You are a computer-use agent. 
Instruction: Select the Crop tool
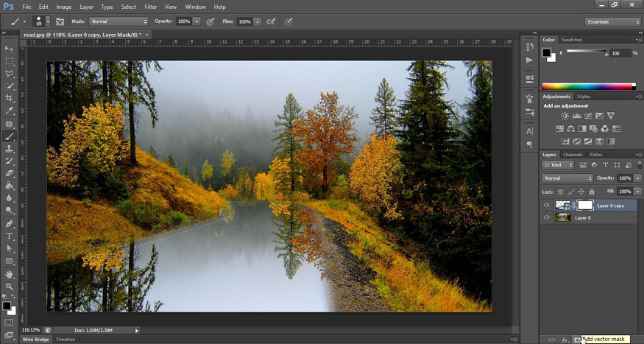pyautogui.click(x=10, y=99)
